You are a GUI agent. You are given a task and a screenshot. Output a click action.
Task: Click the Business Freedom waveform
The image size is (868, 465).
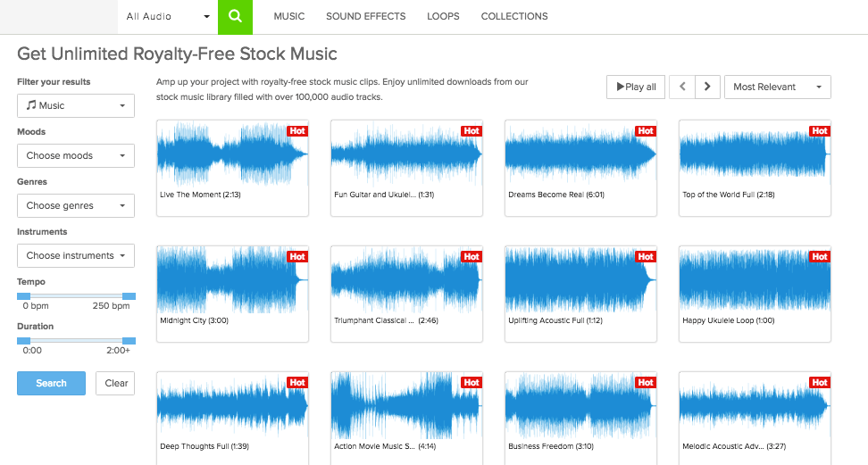tap(580, 406)
